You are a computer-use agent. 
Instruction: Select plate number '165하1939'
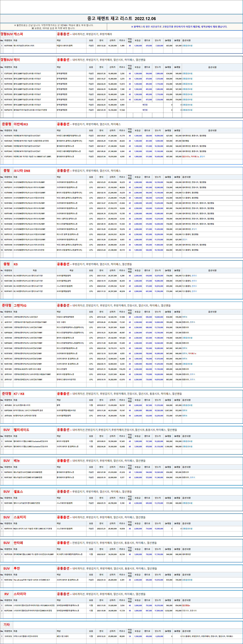tap(8, 554)
